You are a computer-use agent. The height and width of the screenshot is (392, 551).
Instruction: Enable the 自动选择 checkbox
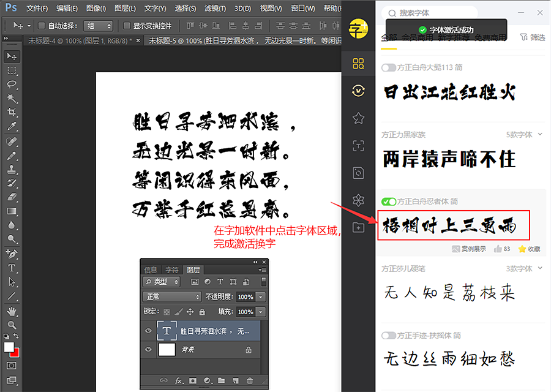pos(42,26)
